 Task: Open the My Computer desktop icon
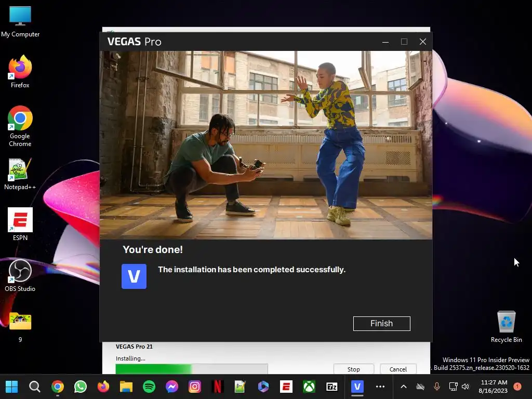pos(20,21)
